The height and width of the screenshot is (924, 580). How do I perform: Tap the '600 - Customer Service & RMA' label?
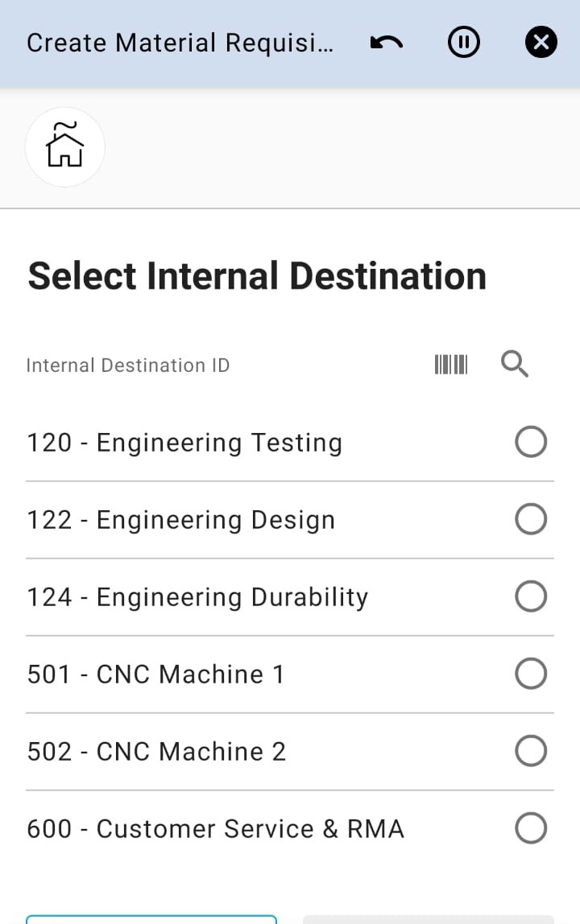(x=215, y=829)
